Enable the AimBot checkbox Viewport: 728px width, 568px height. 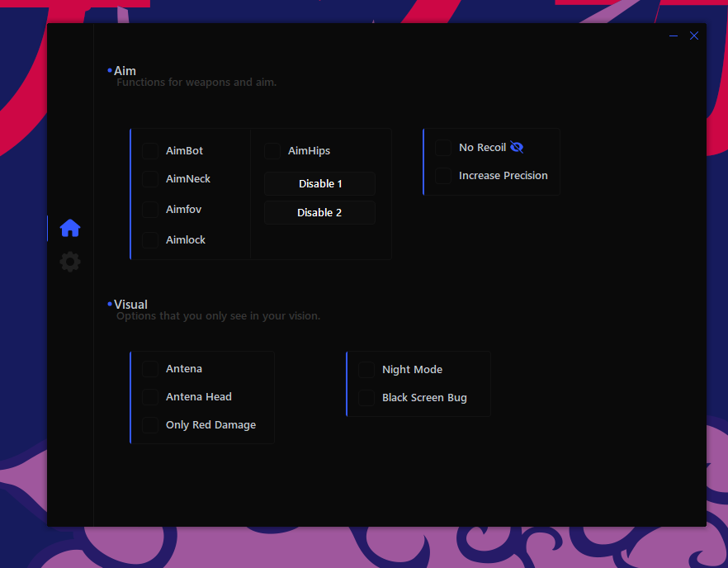[x=149, y=151]
